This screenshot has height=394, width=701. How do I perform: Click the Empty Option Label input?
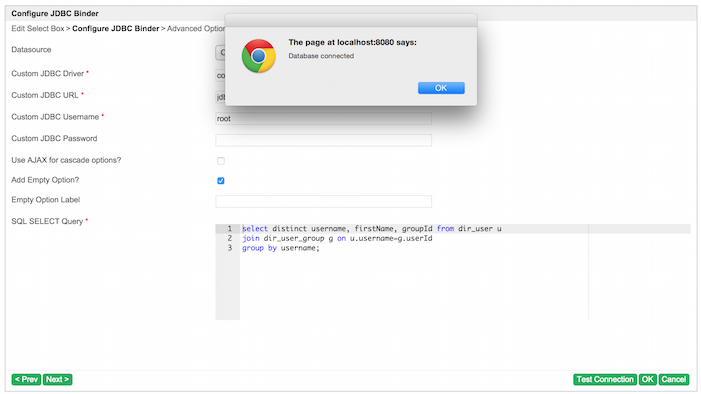[323, 201]
